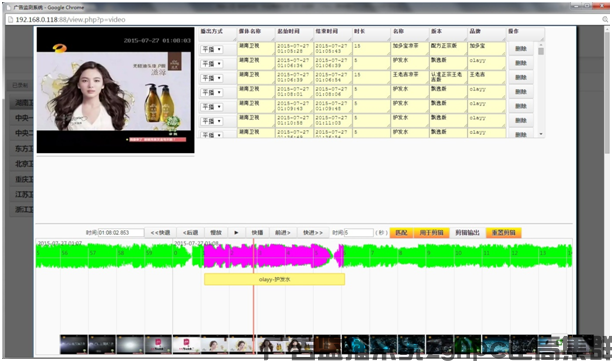The height and width of the screenshot is (361, 612).
Task: Open the 平播 dropdown in third row
Action: [x=212, y=78]
